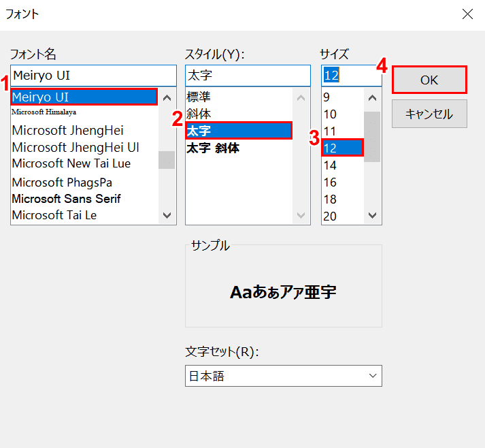Click style list scroll down arrow
The width and height of the screenshot is (485, 448).
click(301, 215)
